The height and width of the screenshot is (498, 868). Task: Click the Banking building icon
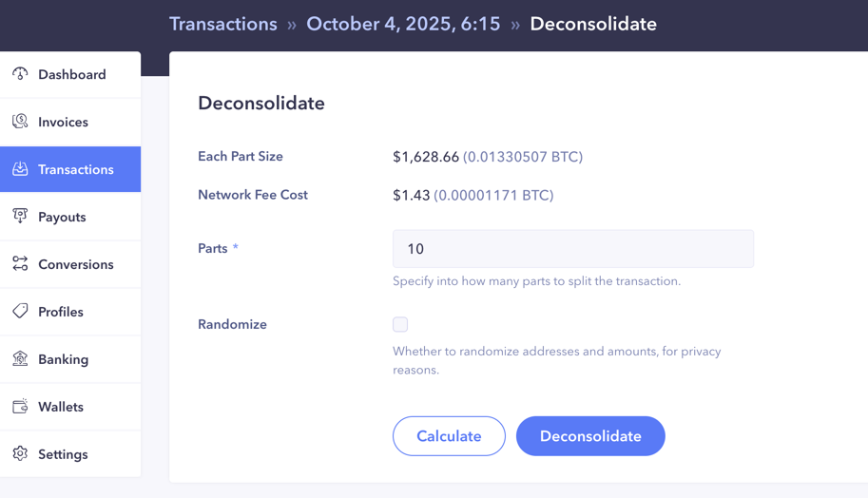20,359
